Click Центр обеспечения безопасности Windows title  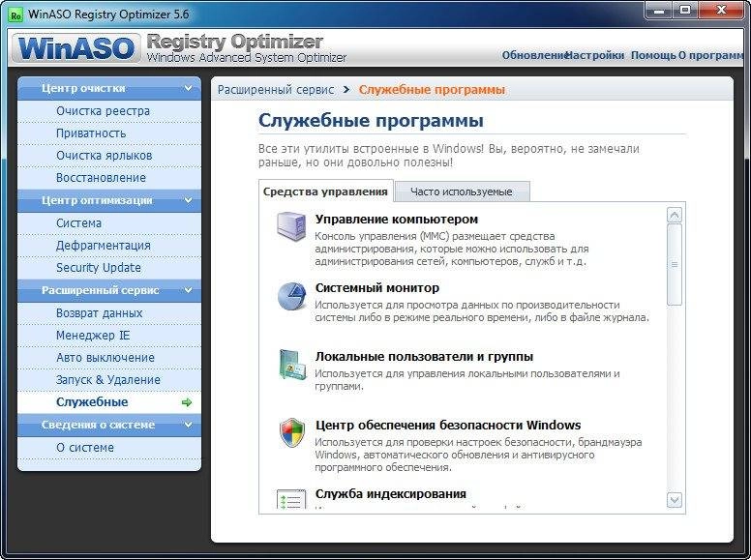coord(448,425)
